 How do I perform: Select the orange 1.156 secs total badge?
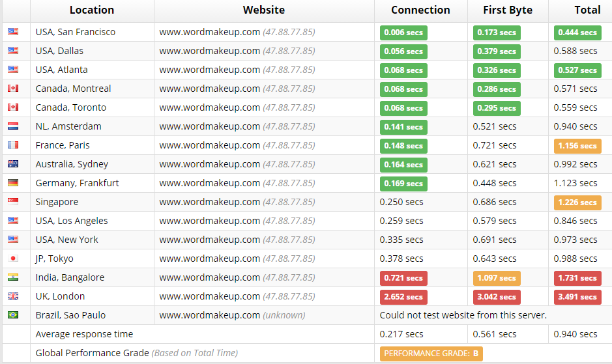pyautogui.click(x=577, y=146)
